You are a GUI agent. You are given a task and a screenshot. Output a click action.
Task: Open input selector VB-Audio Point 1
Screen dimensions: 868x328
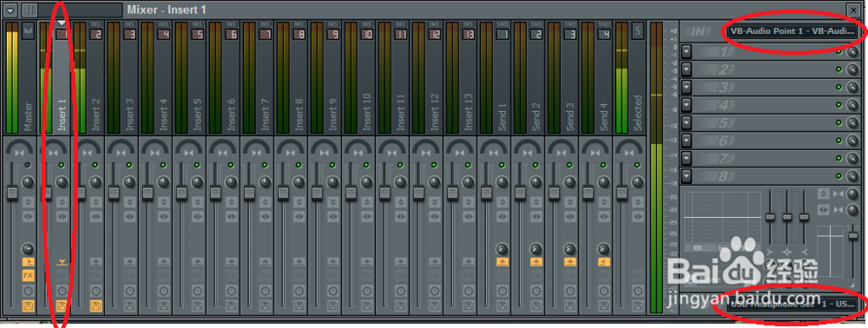[792, 31]
